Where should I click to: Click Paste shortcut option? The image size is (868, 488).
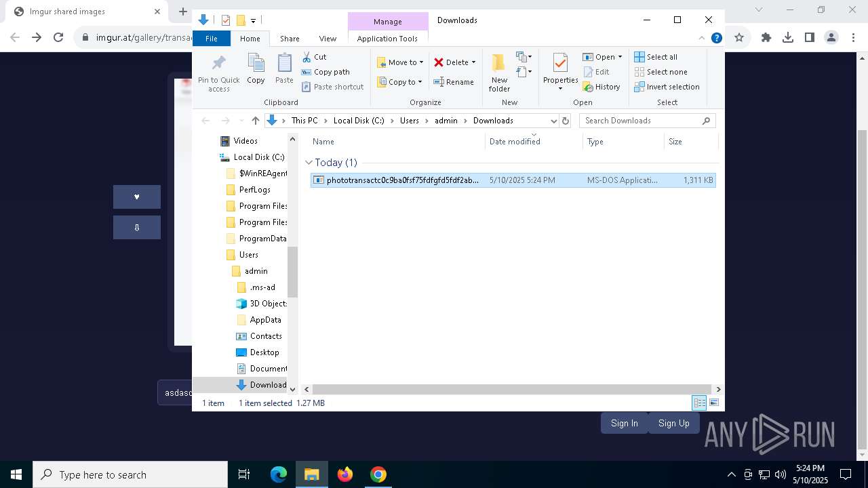click(332, 87)
